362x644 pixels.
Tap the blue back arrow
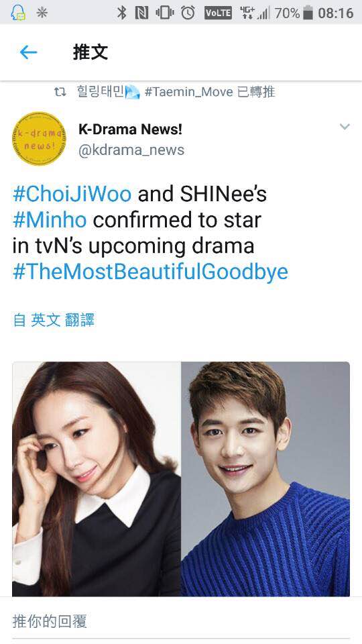(28, 52)
